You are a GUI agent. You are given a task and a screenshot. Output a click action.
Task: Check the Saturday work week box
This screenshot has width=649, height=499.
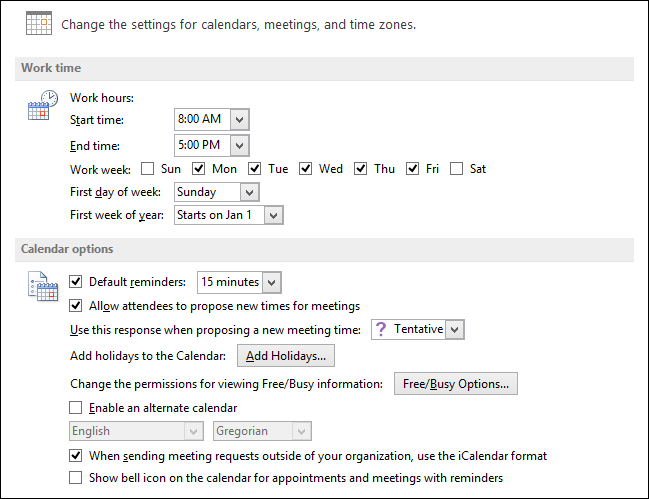[457, 169]
